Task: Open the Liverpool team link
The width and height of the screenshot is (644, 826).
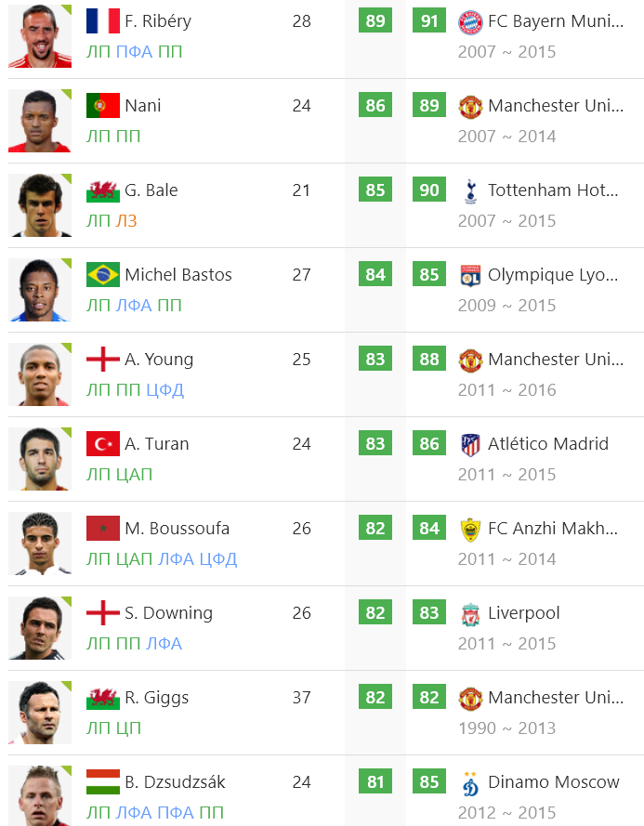Action: [x=524, y=612]
